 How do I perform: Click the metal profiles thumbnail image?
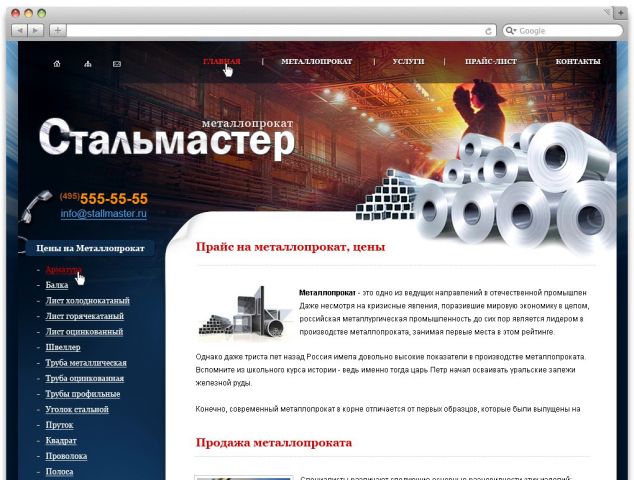coord(245,313)
